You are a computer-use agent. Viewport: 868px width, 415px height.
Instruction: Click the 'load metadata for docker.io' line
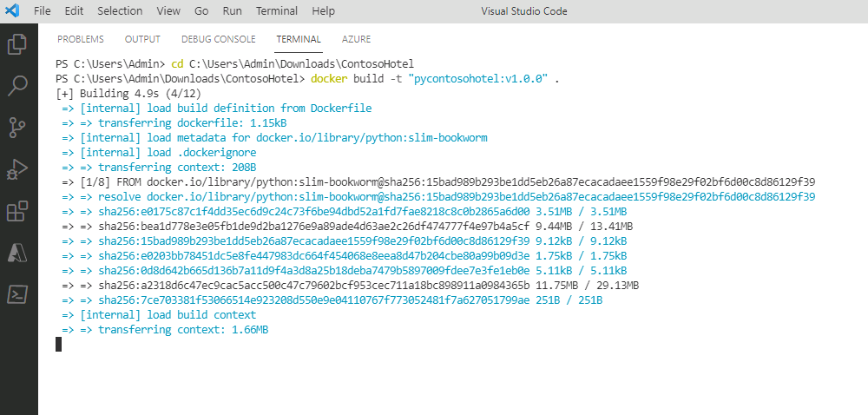(x=274, y=137)
